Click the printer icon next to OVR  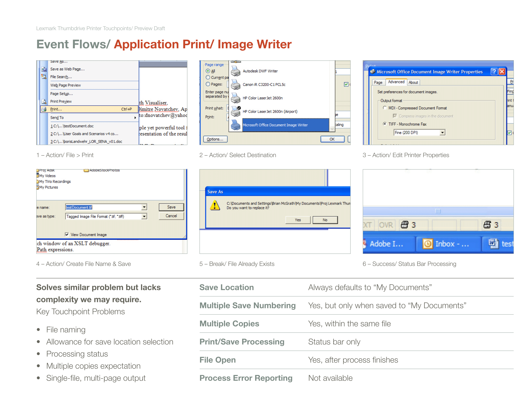pyautogui.click(x=405, y=225)
